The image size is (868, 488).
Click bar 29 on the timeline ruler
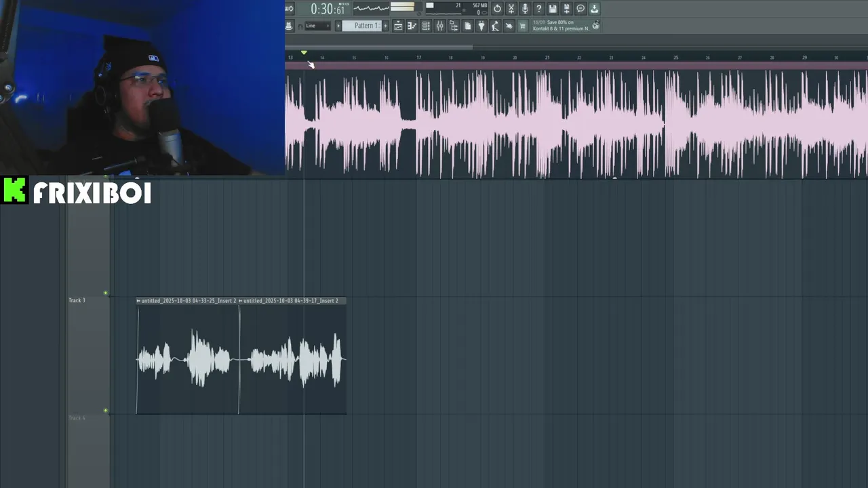tap(804, 58)
